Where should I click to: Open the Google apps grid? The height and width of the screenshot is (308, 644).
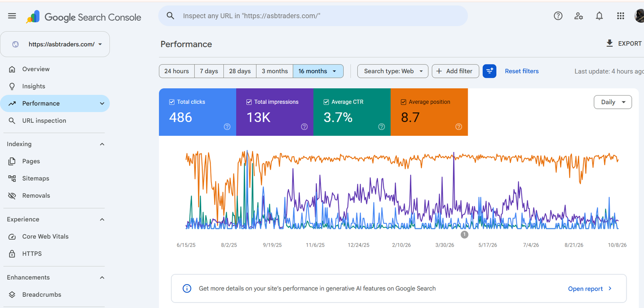(x=620, y=16)
